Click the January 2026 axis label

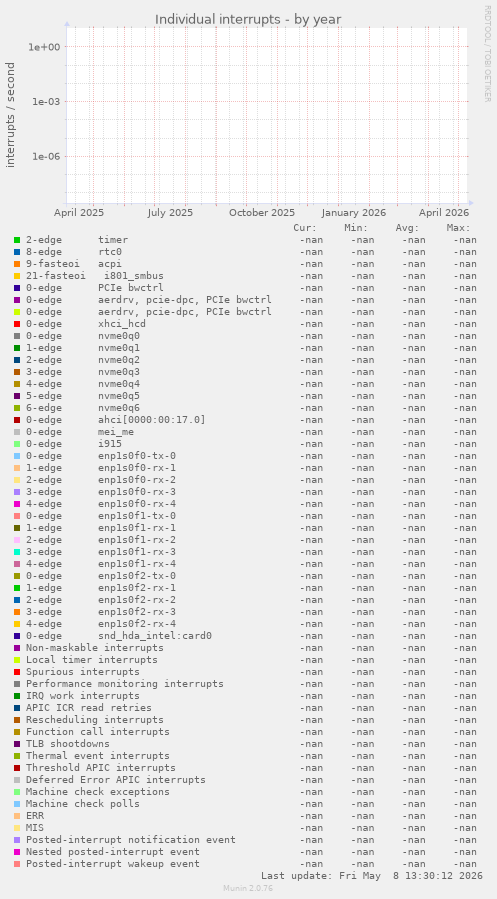[x=354, y=213]
